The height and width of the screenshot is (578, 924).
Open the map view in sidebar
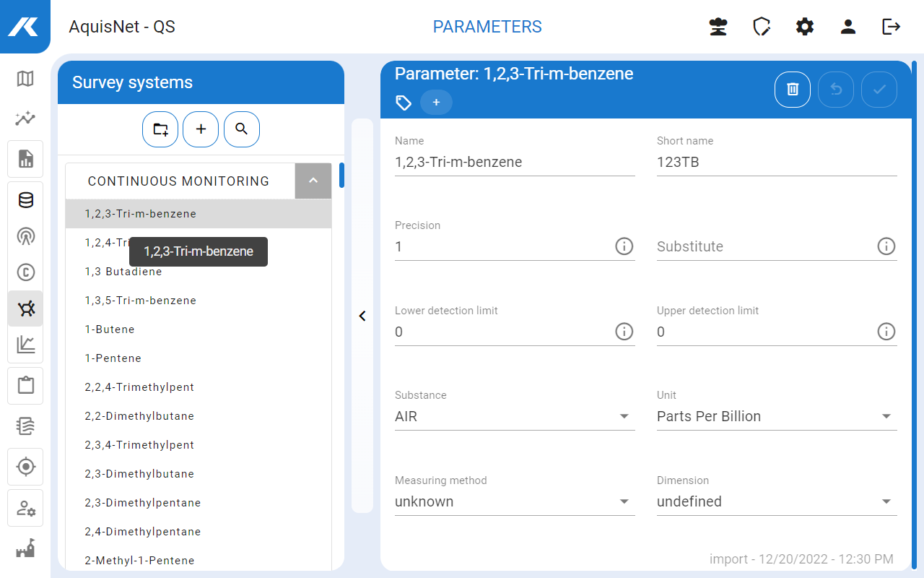25,79
